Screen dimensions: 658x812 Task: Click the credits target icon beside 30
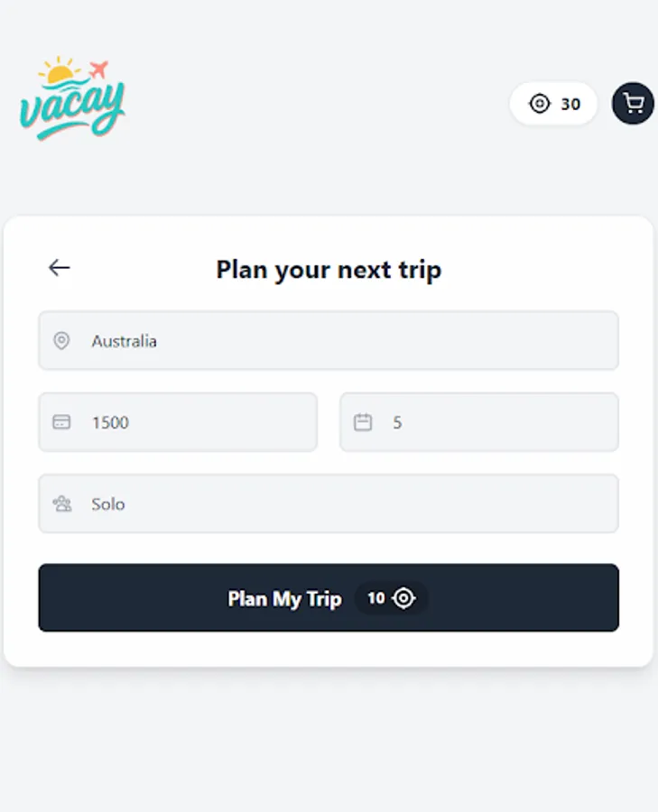point(539,104)
